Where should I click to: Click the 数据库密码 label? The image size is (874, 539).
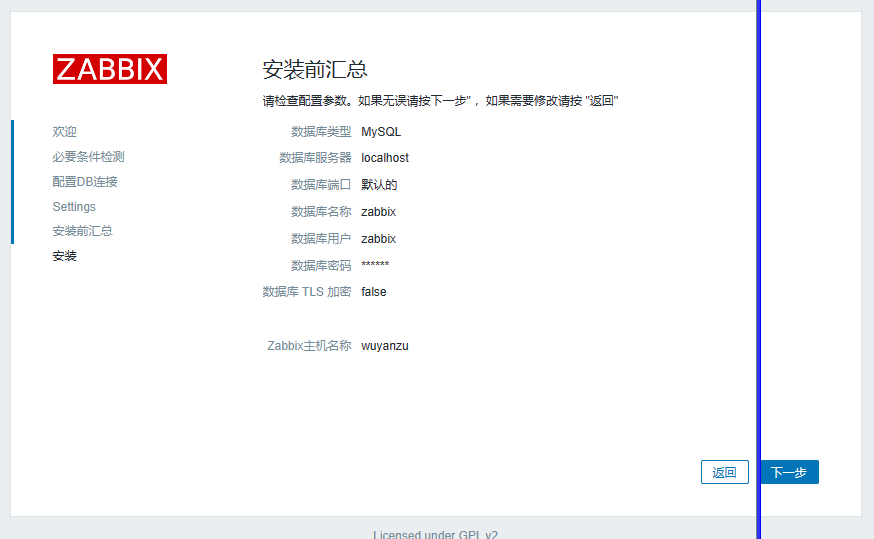[x=321, y=265]
